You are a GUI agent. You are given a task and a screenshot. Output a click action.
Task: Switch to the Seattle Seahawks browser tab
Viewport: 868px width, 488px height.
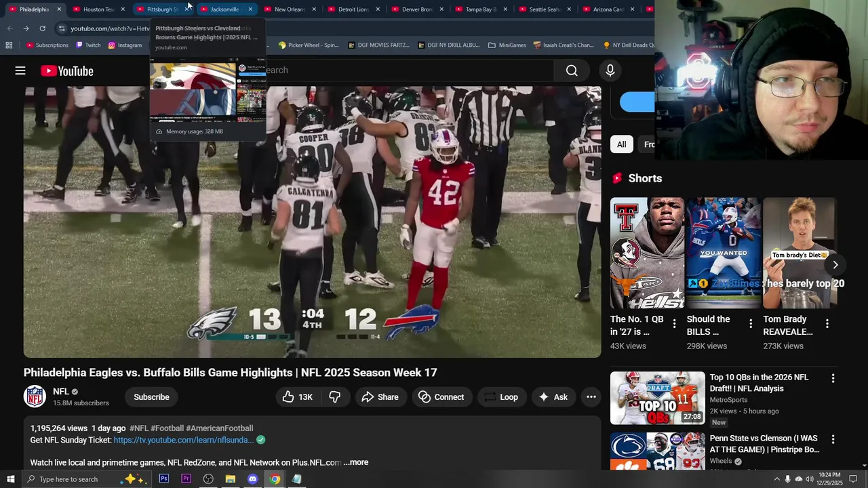point(544,9)
